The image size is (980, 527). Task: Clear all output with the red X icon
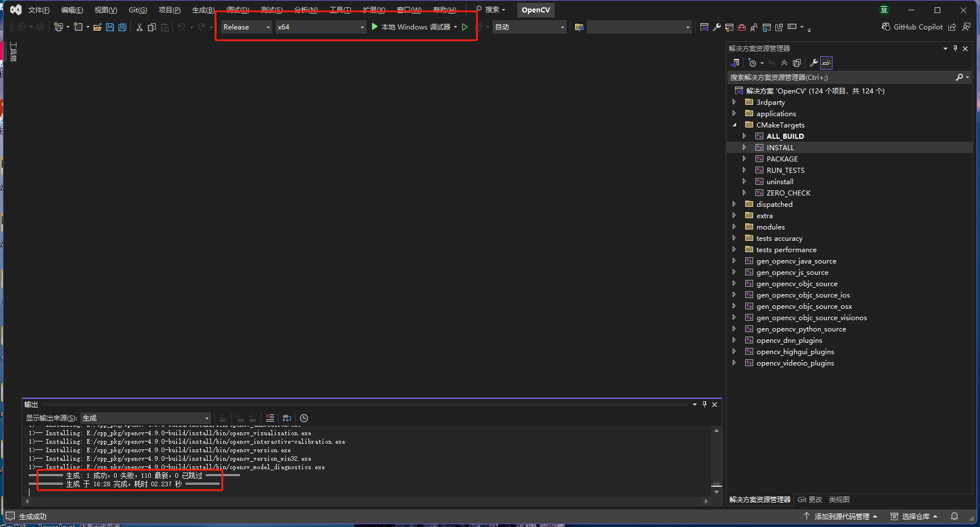point(269,418)
